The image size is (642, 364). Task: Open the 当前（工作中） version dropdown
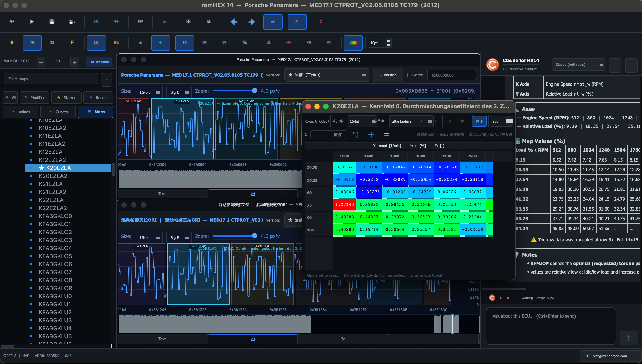point(327,75)
